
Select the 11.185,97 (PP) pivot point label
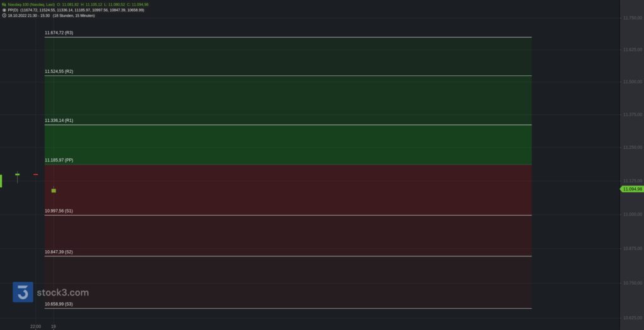click(59, 160)
